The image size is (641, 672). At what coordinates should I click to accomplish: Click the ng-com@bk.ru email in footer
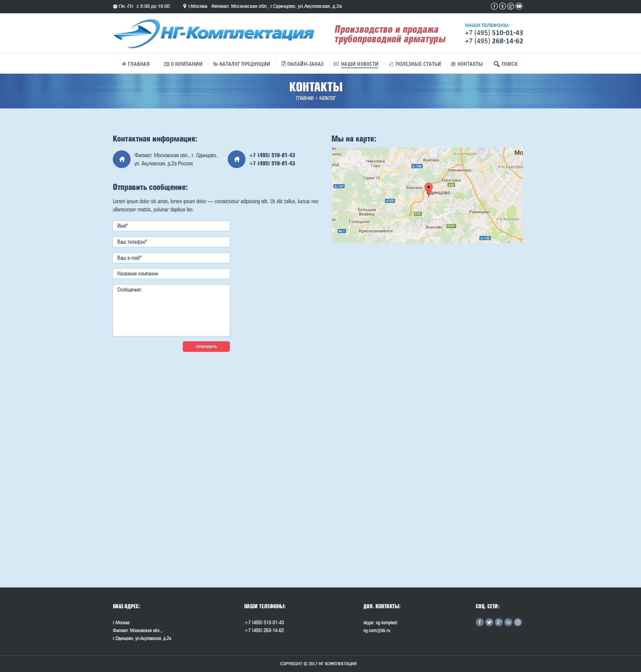coord(376,630)
